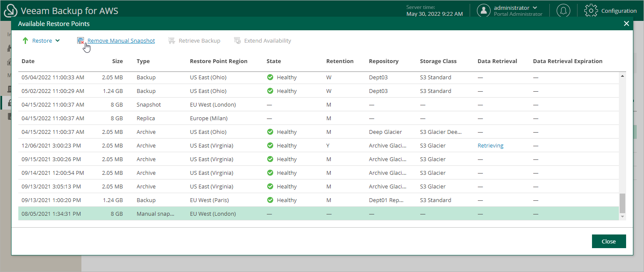This screenshot has height=272, width=644.
Task: Click the Retrieve Backup toolbar icon
Action: (x=171, y=40)
